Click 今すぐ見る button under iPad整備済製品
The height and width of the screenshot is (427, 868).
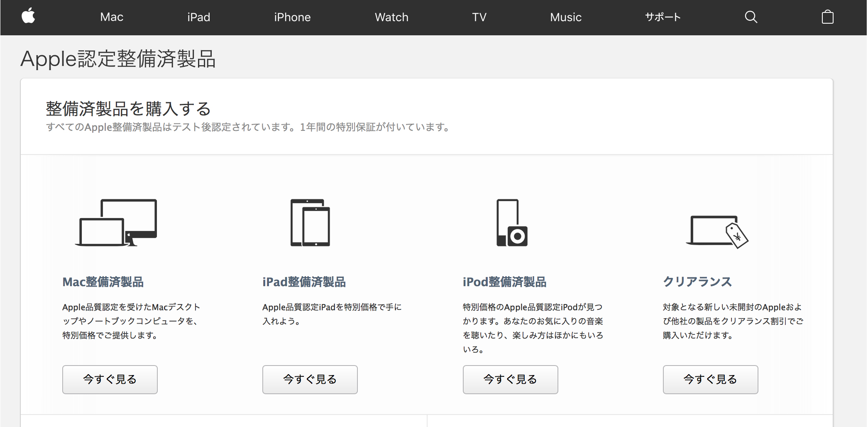tap(310, 379)
